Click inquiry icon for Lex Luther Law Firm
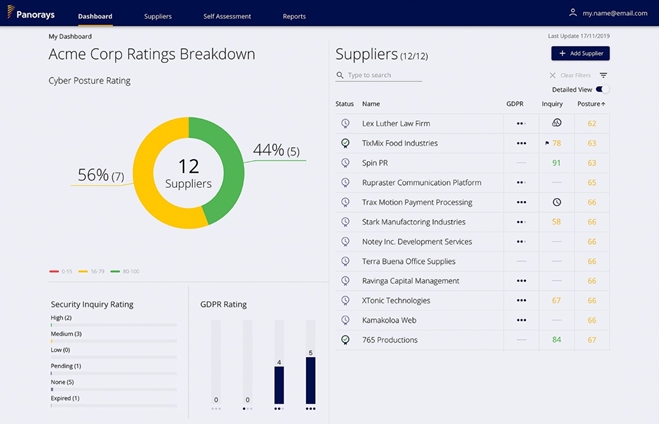The width and height of the screenshot is (659, 424). coord(556,123)
